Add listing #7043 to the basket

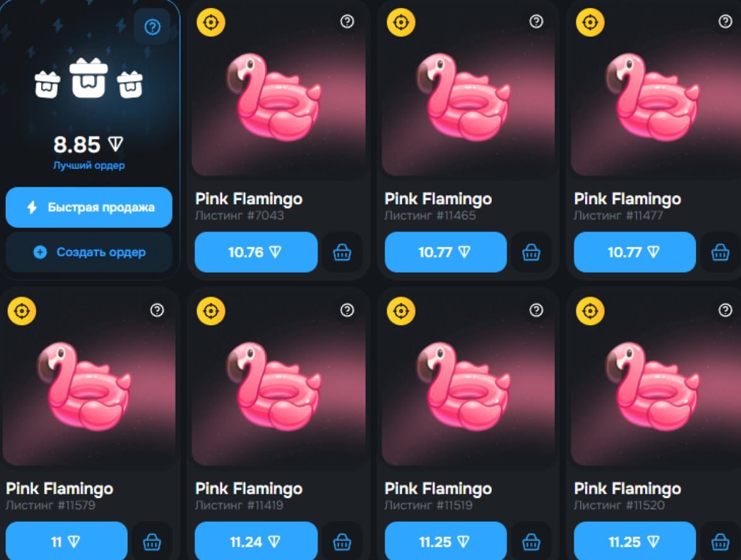[342, 253]
